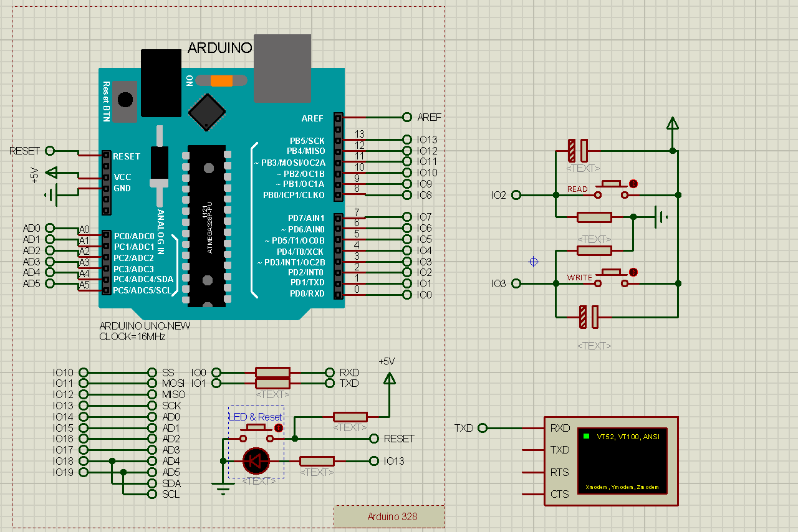Image resolution: width=798 pixels, height=532 pixels.
Task: Click the IO13 terminal next to the LED resistor
Action: tap(374, 461)
